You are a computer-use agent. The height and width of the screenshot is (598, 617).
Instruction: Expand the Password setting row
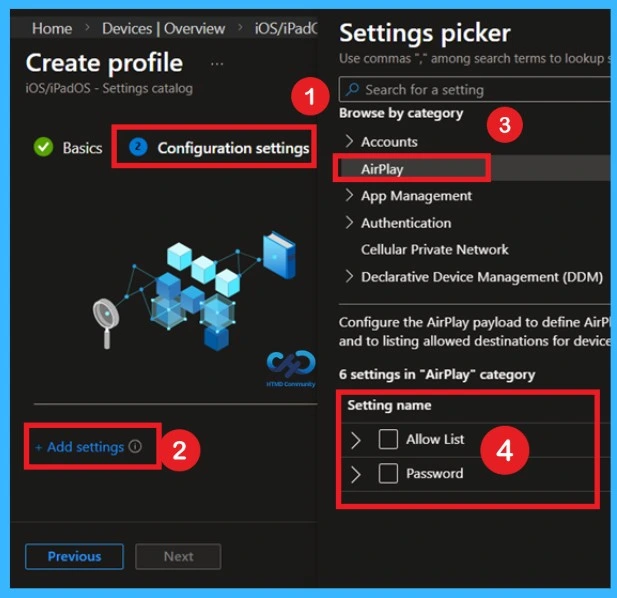(356, 474)
